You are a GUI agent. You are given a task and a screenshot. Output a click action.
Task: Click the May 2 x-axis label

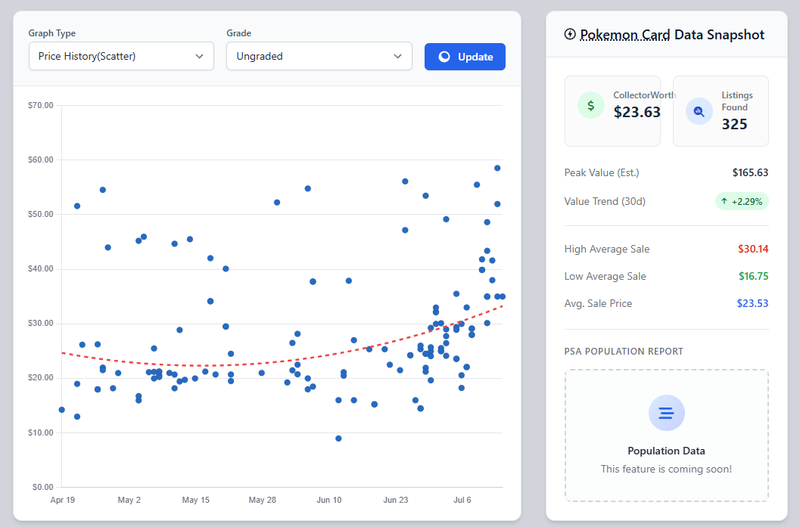coord(129,500)
